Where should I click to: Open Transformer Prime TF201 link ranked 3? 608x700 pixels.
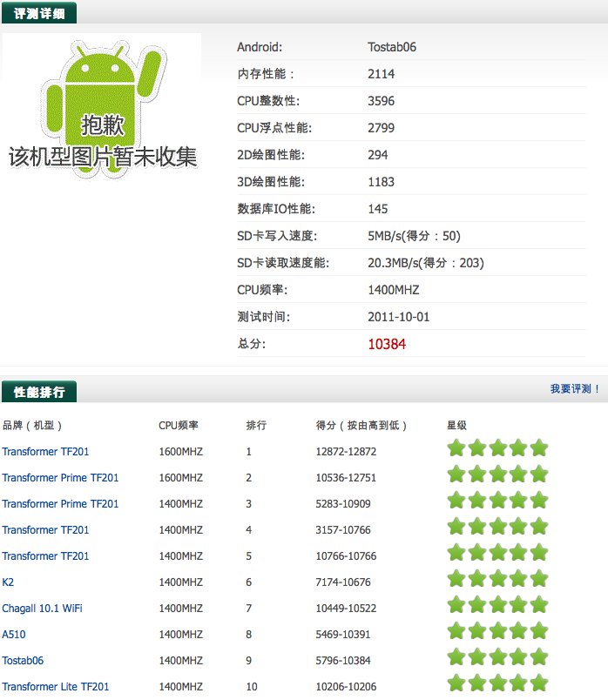(60, 504)
